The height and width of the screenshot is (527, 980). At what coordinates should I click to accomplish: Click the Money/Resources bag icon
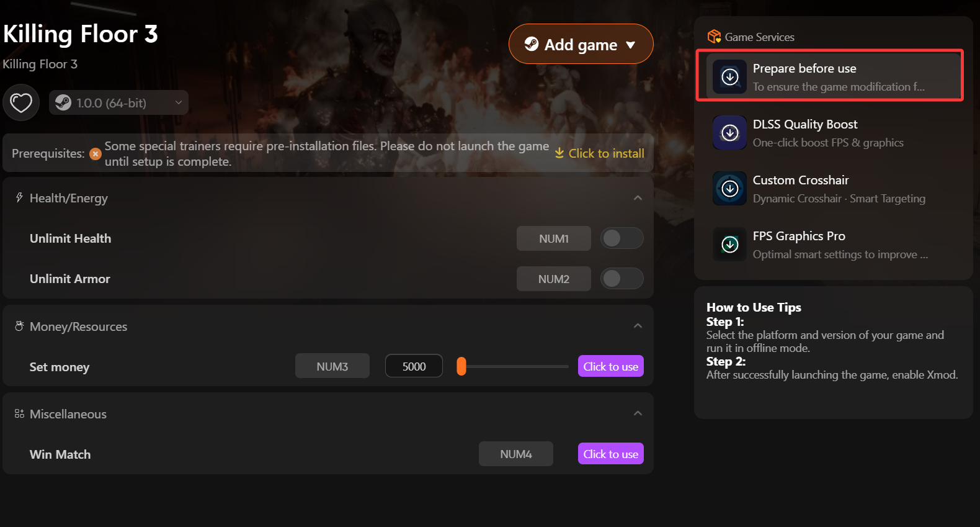click(x=19, y=326)
